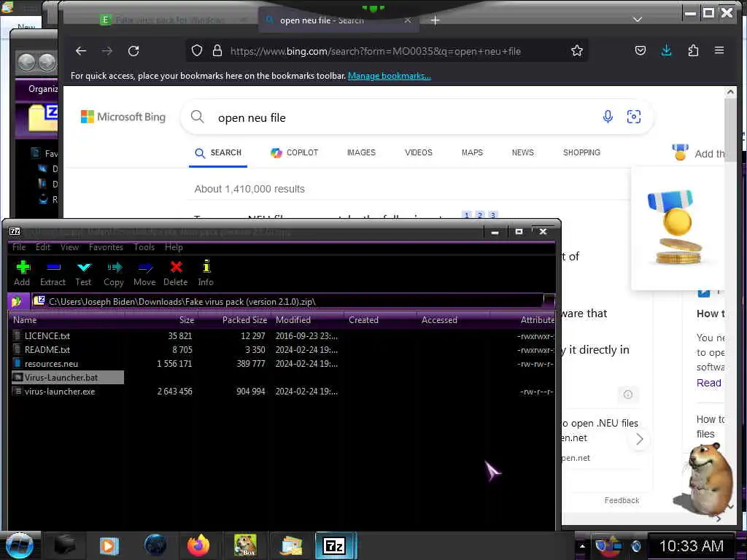Viewport: 747px width, 560px height.
Task: Use Bing voice search microphone
Action: pos(608,117)
